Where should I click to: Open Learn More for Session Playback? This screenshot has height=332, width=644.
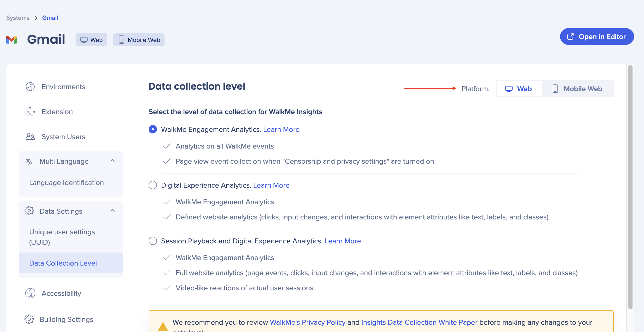tap(343, 241)
